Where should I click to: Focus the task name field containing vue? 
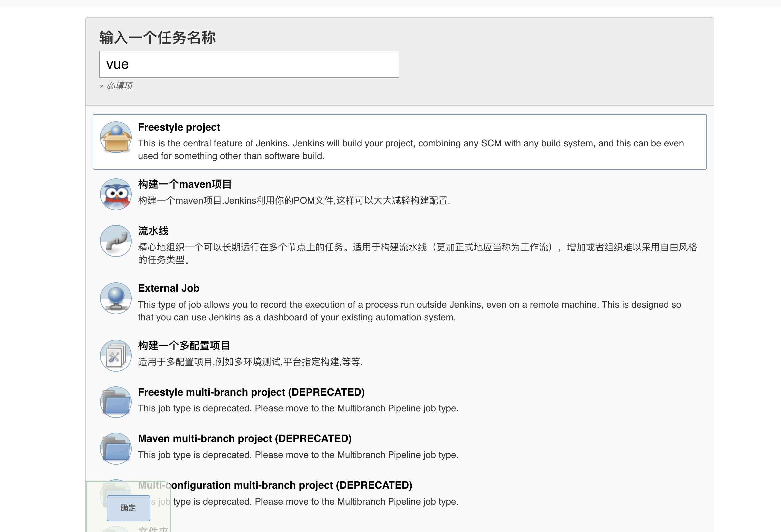pos(249,64)
